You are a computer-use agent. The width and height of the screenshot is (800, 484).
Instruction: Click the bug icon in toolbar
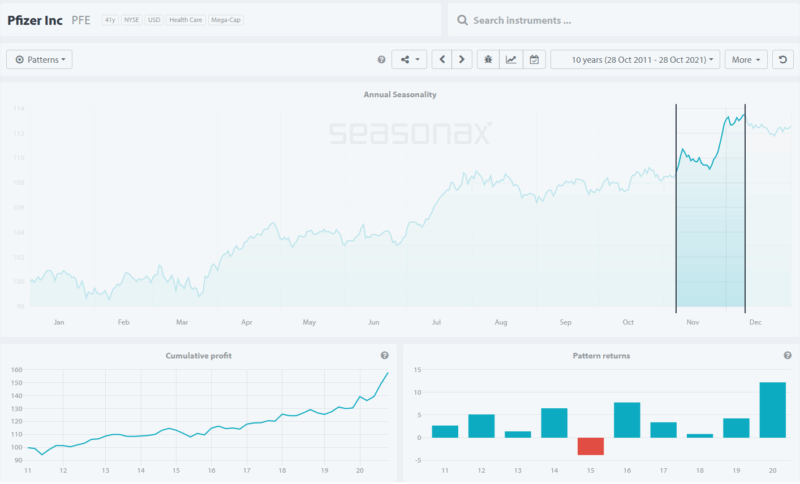point(487,60)
